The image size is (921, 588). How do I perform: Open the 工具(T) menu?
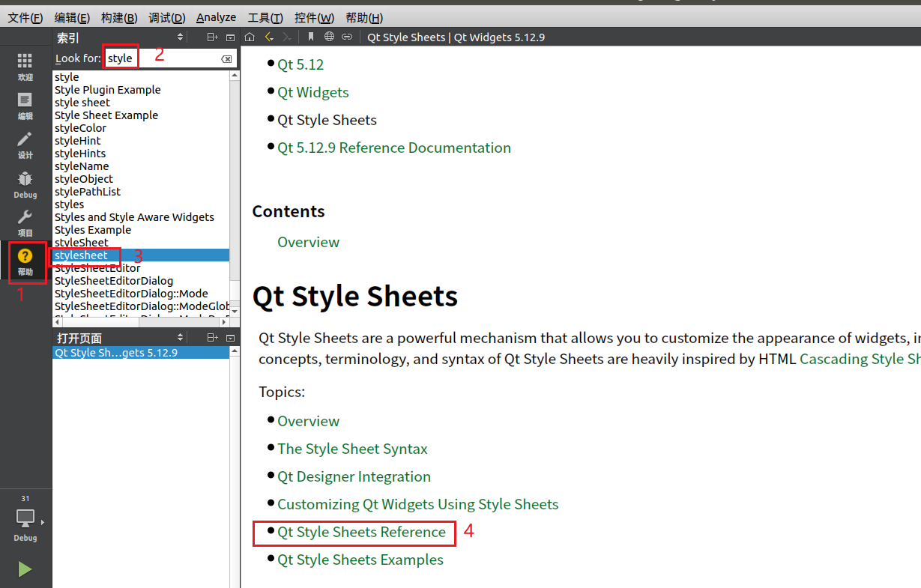click(265, 17)
